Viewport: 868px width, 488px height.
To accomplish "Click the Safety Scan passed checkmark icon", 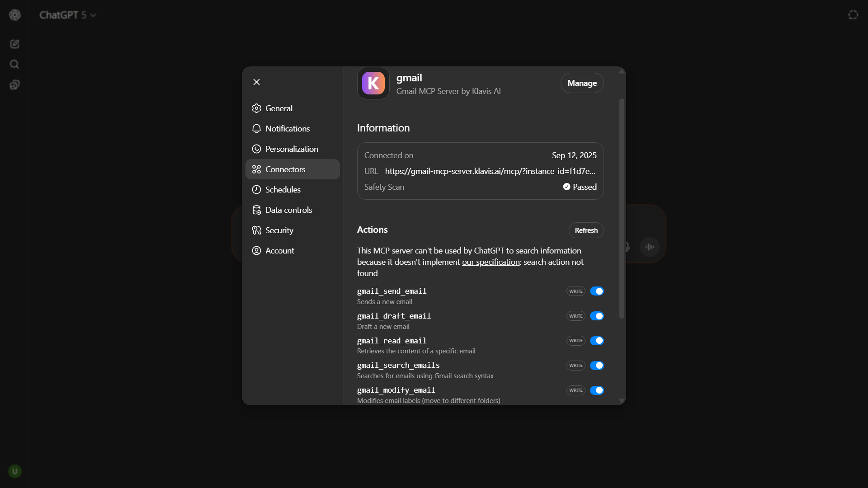I will pos(566,187).
